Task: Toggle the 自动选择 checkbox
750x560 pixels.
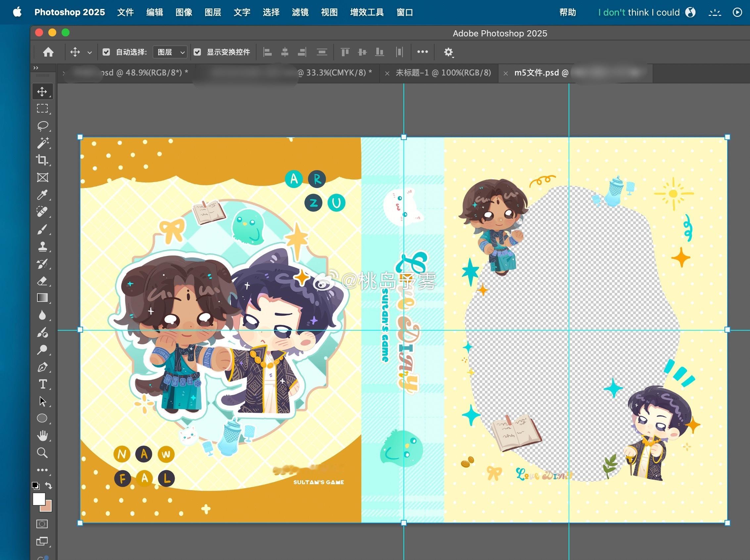Action: coord(106,52)
